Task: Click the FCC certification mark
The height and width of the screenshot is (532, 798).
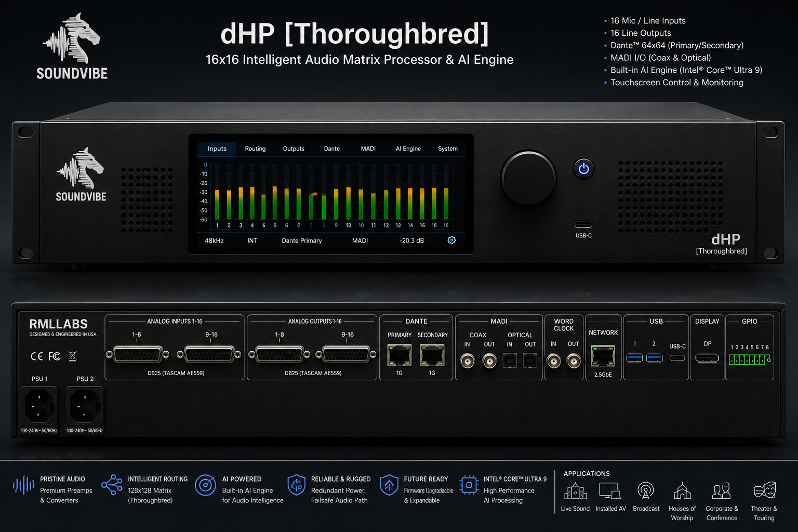Action: (55, 356)
